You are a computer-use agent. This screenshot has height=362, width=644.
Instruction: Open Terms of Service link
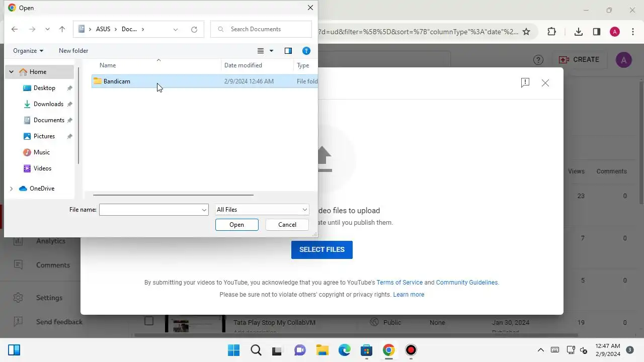(399, 283)
